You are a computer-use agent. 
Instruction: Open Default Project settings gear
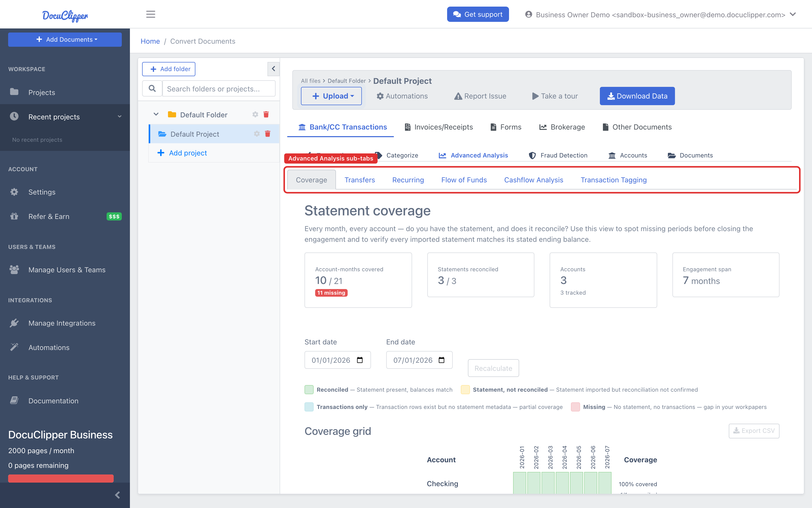[x=257, y=134]
